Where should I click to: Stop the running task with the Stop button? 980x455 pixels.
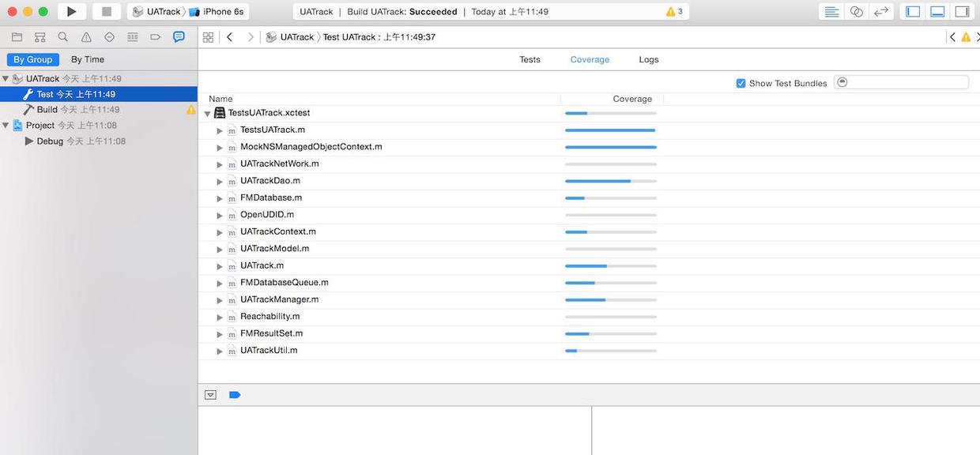pyautogui.click(x=107, y=12)
